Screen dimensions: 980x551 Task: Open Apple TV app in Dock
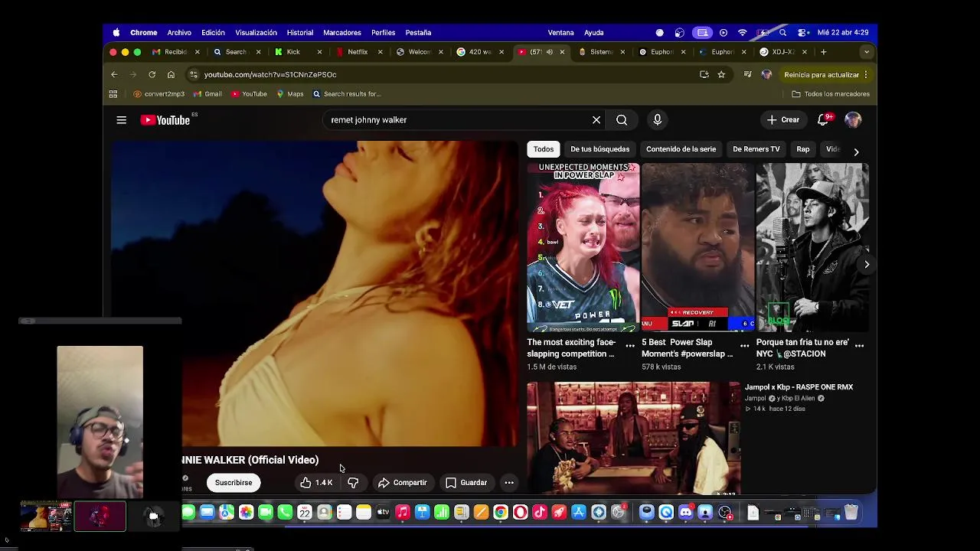click(x=383, y=513)
